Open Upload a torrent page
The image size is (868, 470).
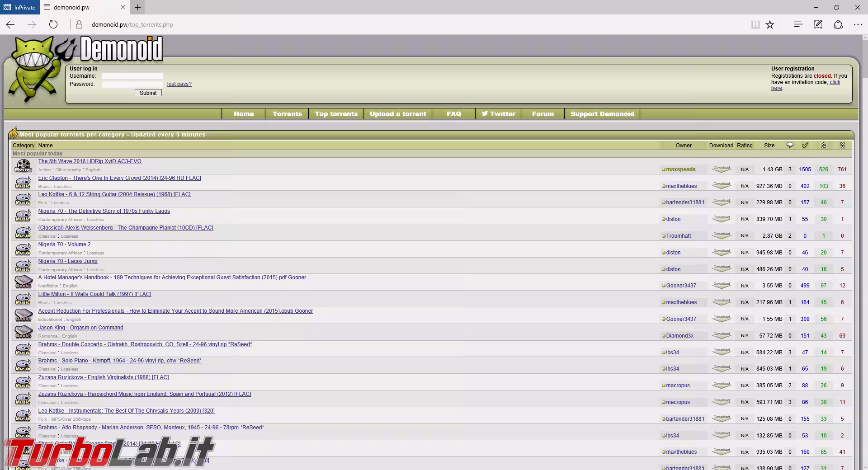coord(398,114)
